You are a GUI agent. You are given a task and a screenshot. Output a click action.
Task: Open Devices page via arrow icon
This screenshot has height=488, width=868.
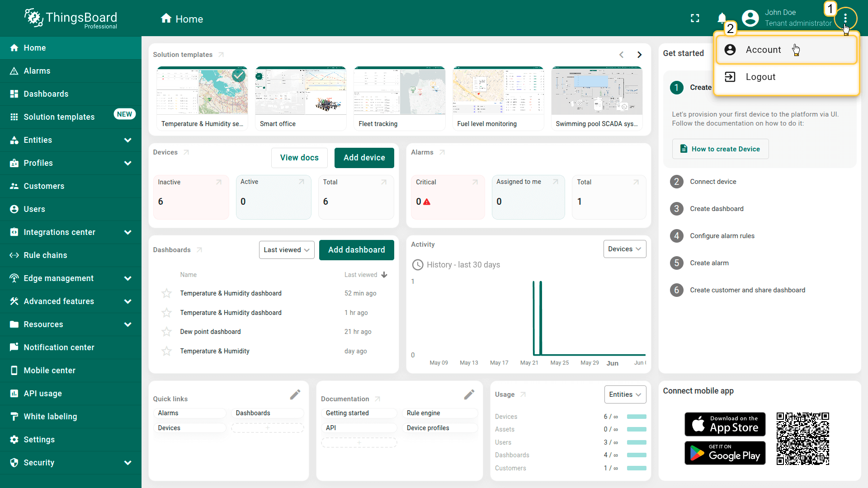(x=186, y=152)
